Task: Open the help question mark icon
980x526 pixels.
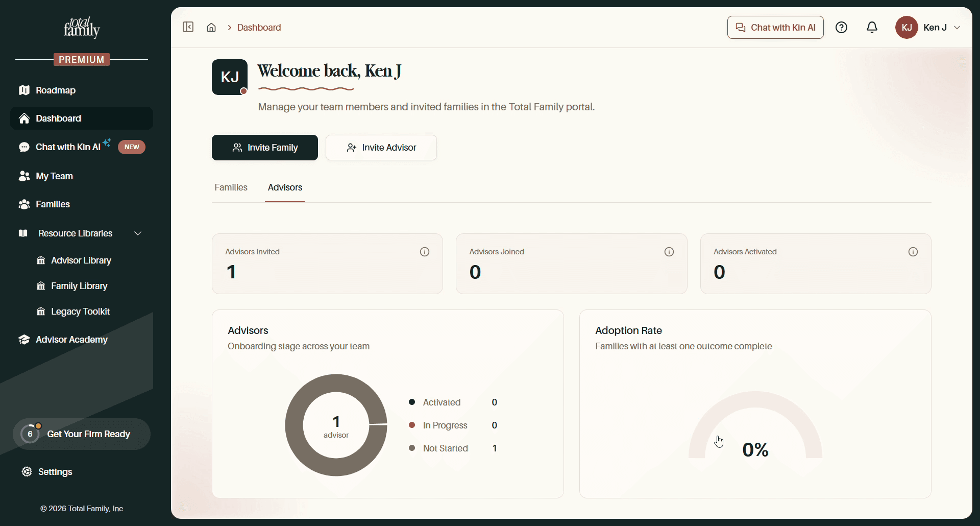Action: [841, 28]
